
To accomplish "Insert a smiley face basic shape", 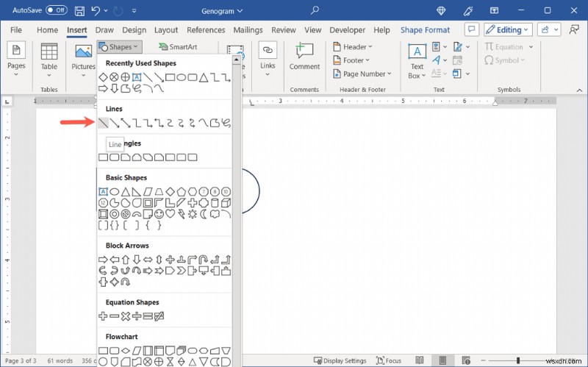I will click(159, 214).
